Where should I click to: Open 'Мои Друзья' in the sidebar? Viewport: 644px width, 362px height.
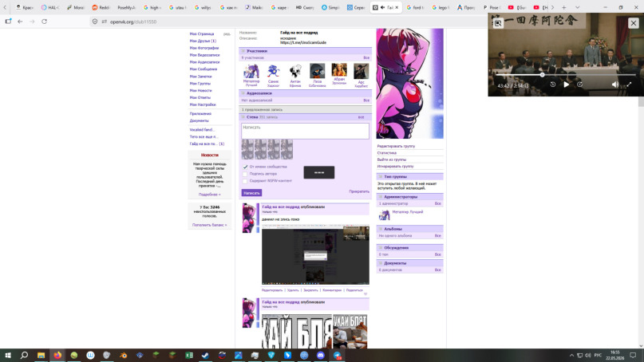click(203, 41)
